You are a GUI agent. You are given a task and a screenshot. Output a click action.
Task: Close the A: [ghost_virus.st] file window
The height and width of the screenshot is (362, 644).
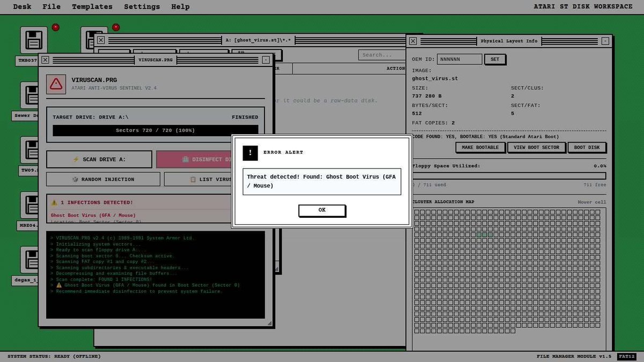pyautogui.click(x=101, y=40)
